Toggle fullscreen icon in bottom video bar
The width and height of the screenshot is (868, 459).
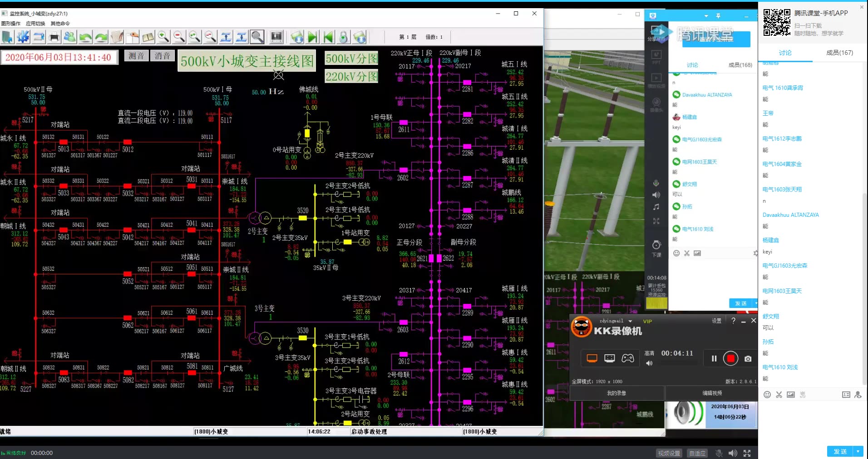click(x=747, y=453)
